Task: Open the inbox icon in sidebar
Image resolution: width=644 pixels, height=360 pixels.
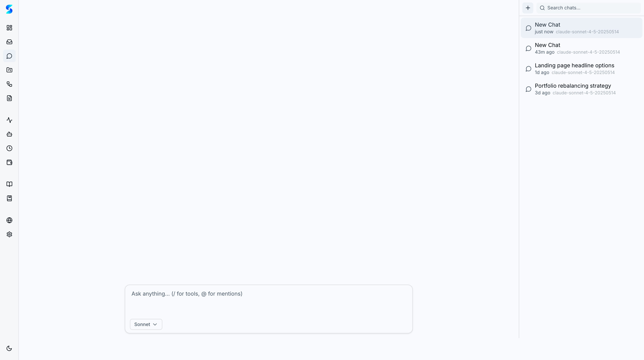Action: click(x=9, y=42)
